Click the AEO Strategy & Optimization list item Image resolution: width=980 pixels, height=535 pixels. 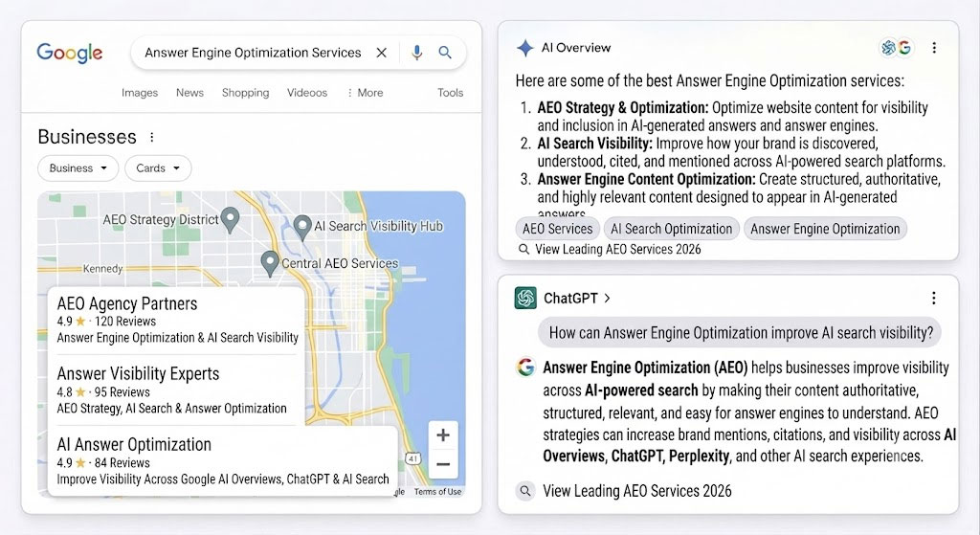point(732,116)
